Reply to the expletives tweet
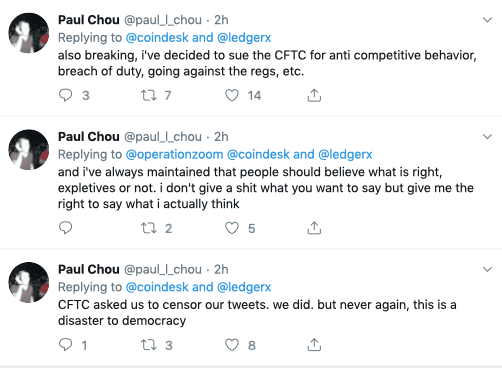 [x=65, y=228]
